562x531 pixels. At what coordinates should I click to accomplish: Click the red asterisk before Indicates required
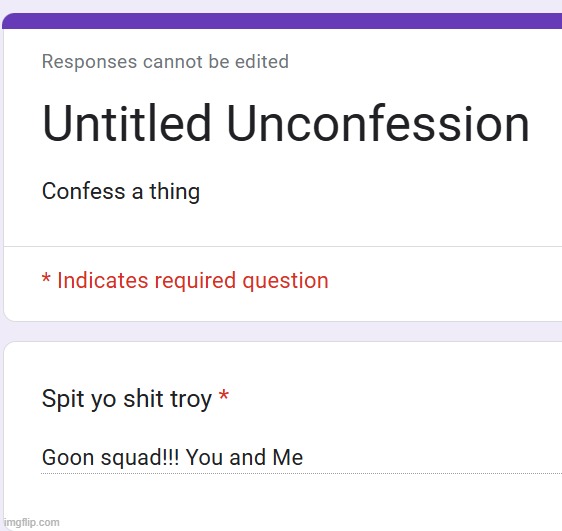[x=46, y=278]
